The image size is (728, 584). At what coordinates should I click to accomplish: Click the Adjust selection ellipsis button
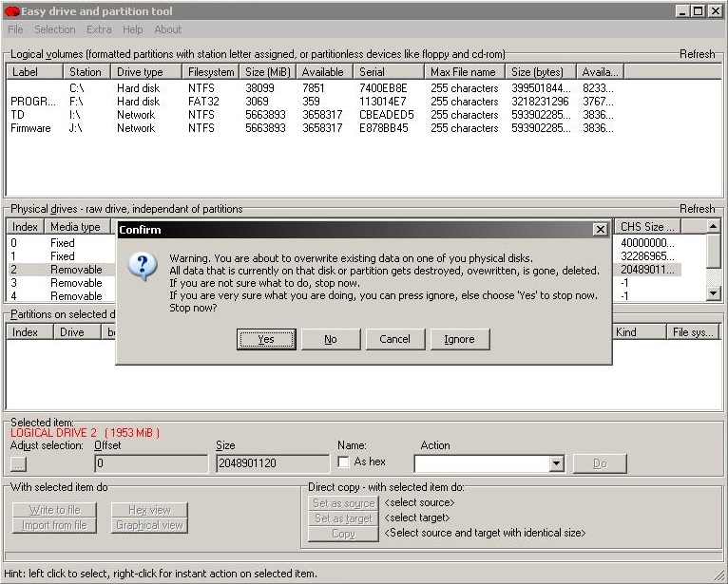tap(18, 463)
